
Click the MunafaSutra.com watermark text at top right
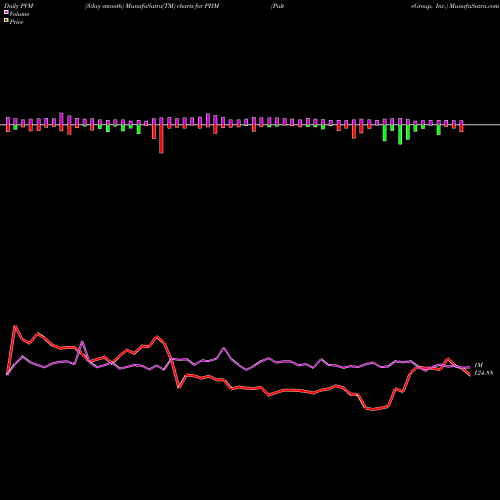[474, 6]
